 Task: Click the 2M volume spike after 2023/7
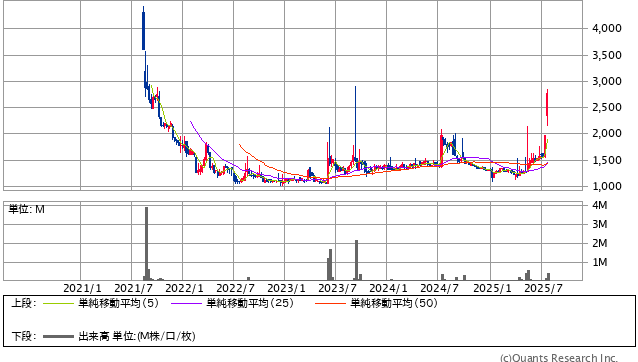[356, 260]
